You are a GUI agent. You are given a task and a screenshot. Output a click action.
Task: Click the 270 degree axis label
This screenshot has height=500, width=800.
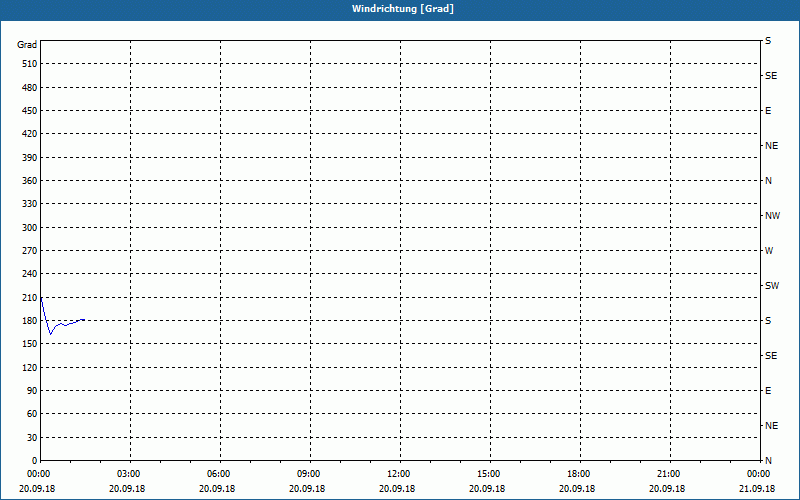[30, 251]
